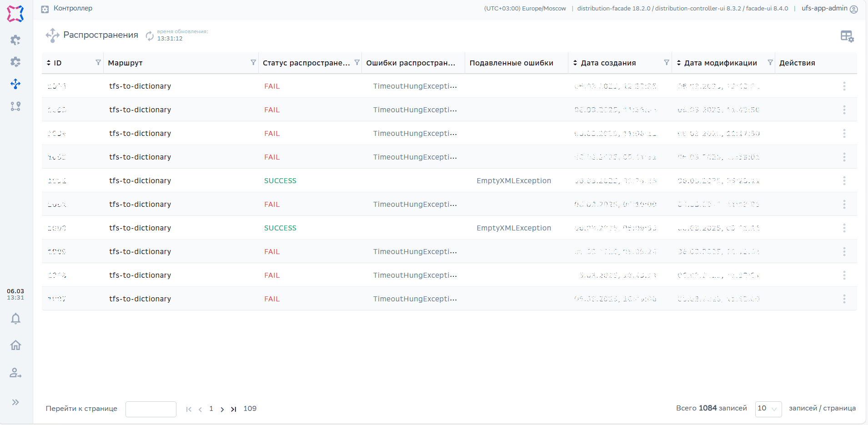Image resolution: width=868 pixels, height=425 pixels.
Task: Expand the sidebar with double chevron
Action: [15, 402]
